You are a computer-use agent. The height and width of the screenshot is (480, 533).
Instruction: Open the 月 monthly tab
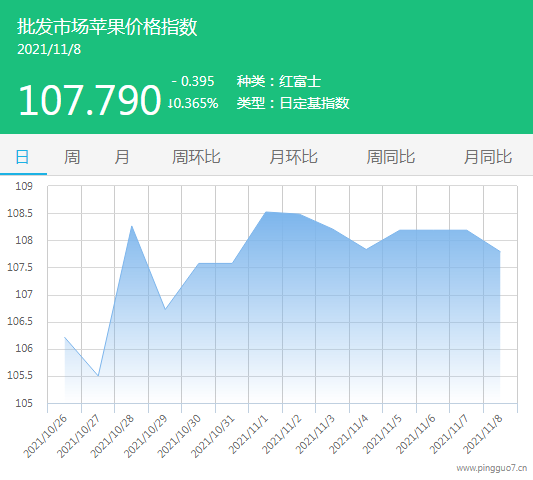(x=122, y=157)
